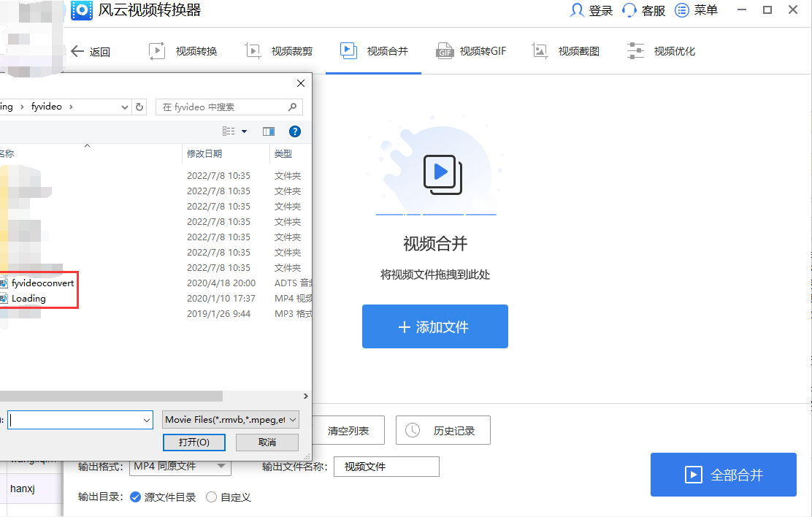The height and width of the screenshot is (517, 812).
Task: Open the 菜单 list icon
Action: [x=681, y=10]
